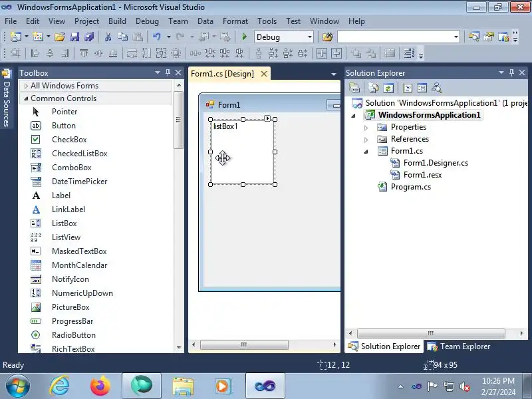Click the Save toolbar icon

tap(74, 37)
